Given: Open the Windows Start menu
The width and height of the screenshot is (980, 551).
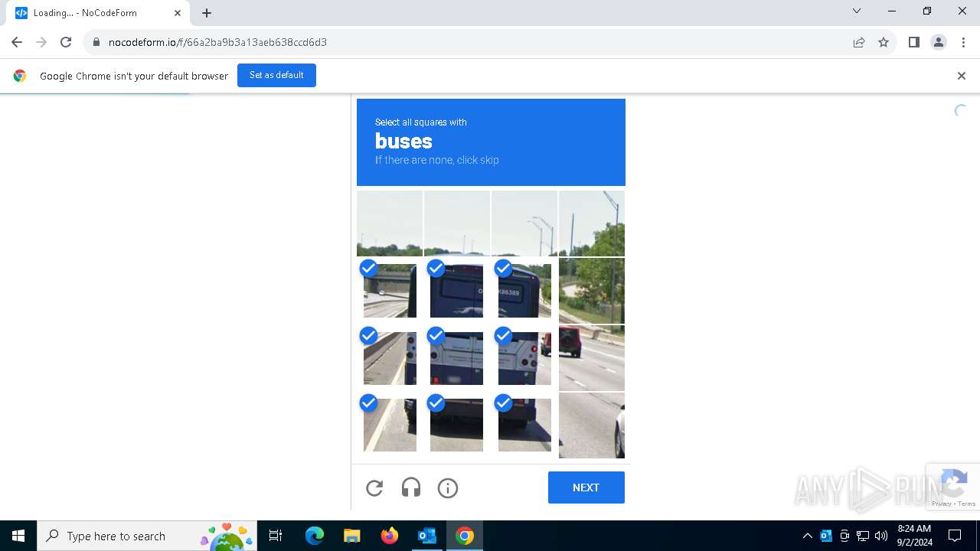Looking at the screenshot, I should [18, 536].
